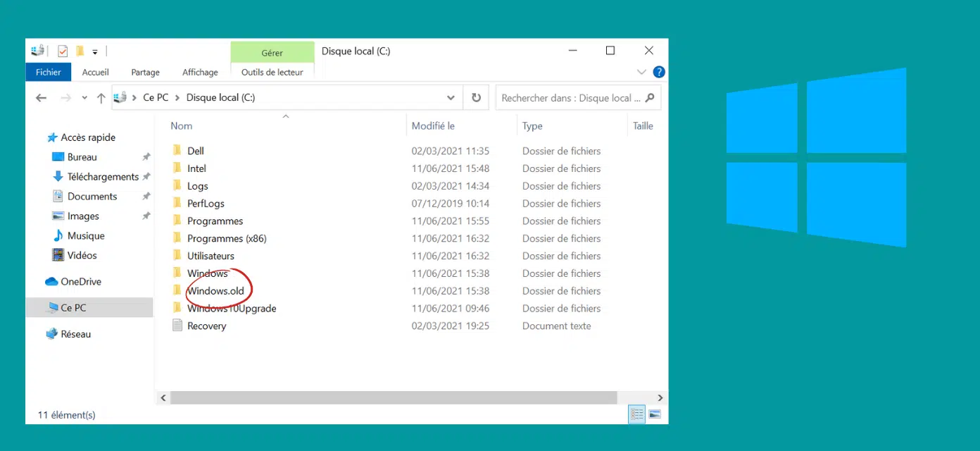This screenshot has width=980, height=451.
Task: Expand the address bar history dropdown
Action: pos(451,98)
